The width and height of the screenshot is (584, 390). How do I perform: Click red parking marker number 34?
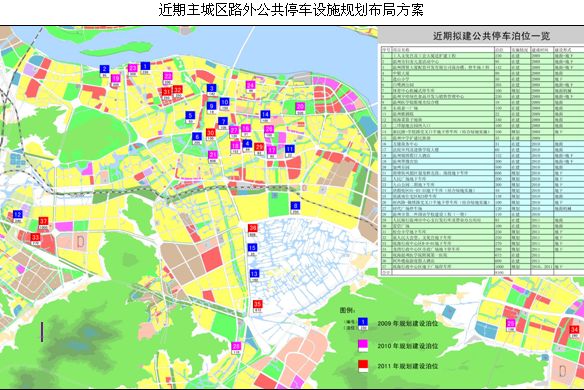(x=574, y=332)
